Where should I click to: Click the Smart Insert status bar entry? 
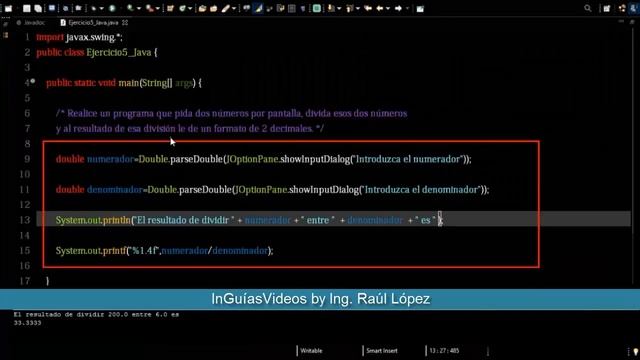(382, 351)
